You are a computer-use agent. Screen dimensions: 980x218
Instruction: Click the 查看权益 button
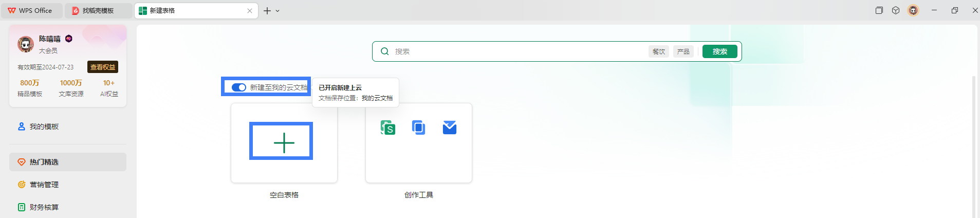pyautogui.click(x=103, y=67)
